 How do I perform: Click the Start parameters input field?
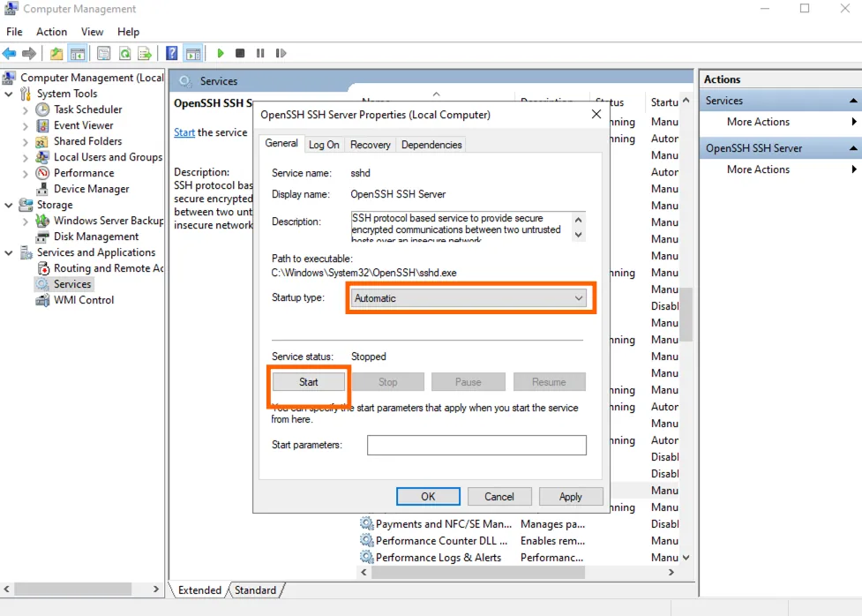pyautogui.click(x=476, y=445)
